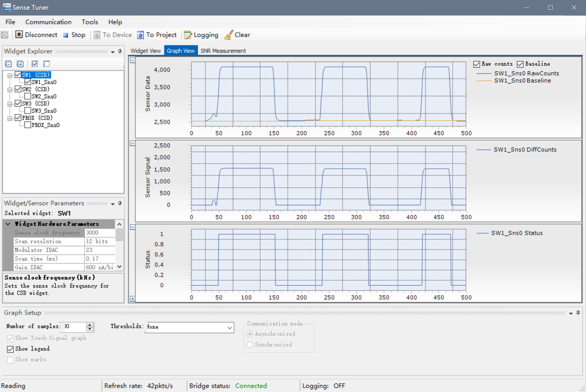Image resolution: width=586 pixels, height=392 pixels.
Task: Select the Asynchronized radio button
Action: pos(250,334)
